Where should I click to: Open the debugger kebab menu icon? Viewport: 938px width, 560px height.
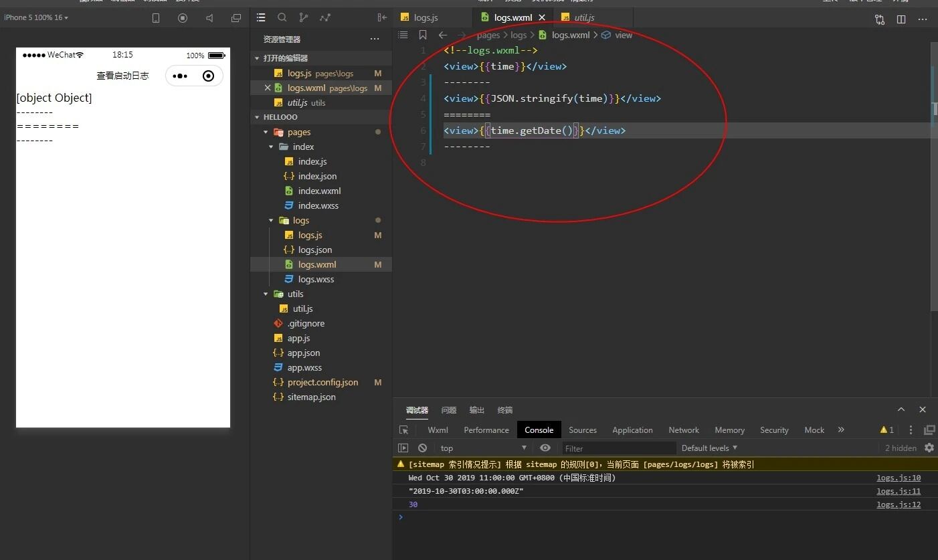[x=911, y=430]
